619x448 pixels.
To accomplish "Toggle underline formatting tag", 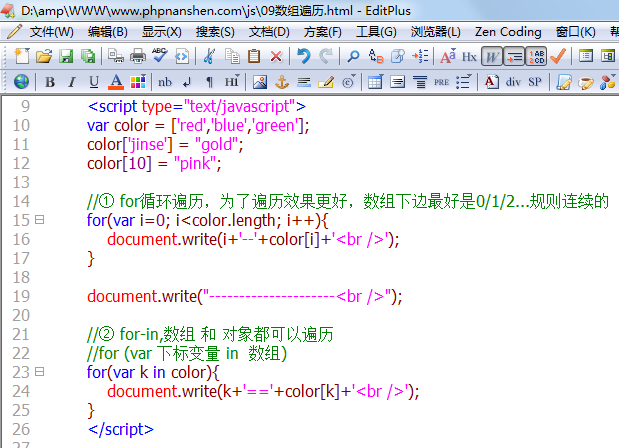I will [94, 82].
